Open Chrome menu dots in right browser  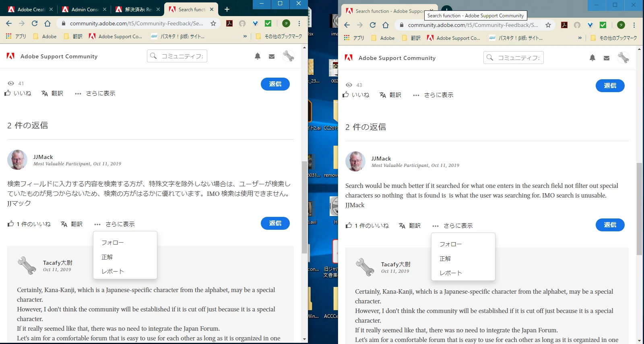pos(634,25)
